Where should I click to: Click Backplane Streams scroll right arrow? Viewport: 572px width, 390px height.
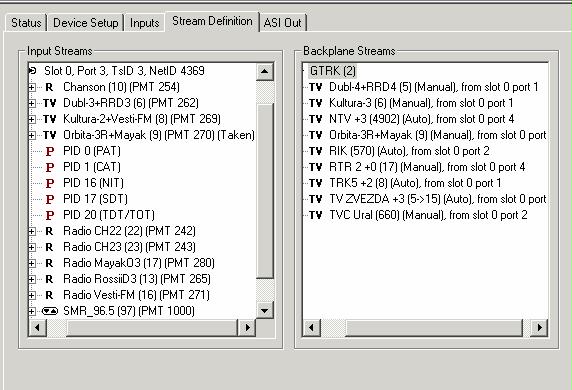[x=539, y=328]
